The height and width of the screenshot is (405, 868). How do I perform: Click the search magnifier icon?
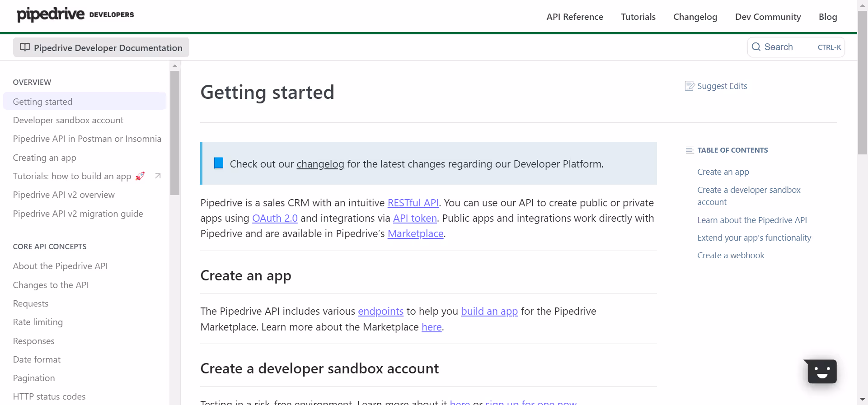click(x=756, y=47)
